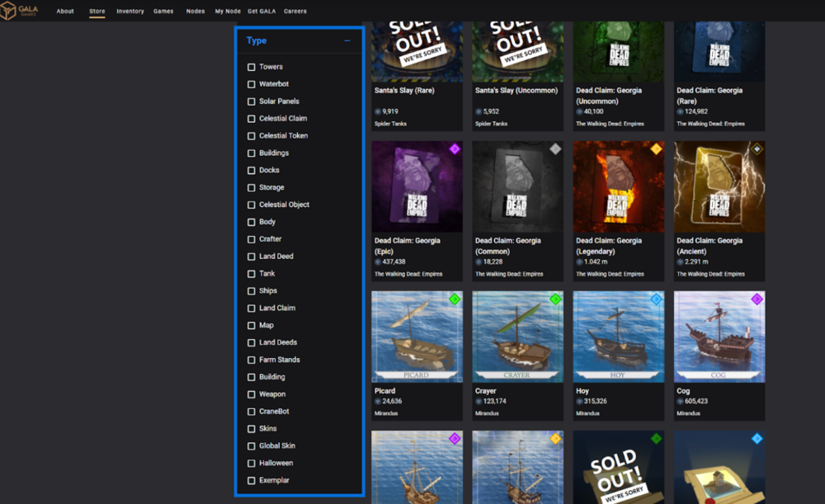Screen dimensions: 825x504
Task: Enable the Farm Stands filter
Action: tap(252, 360)
